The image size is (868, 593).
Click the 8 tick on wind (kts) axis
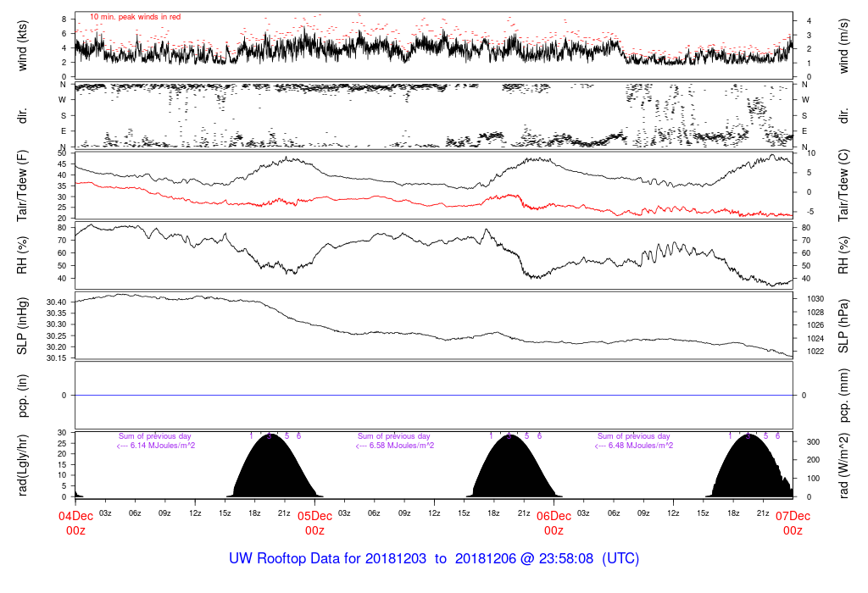64,19
